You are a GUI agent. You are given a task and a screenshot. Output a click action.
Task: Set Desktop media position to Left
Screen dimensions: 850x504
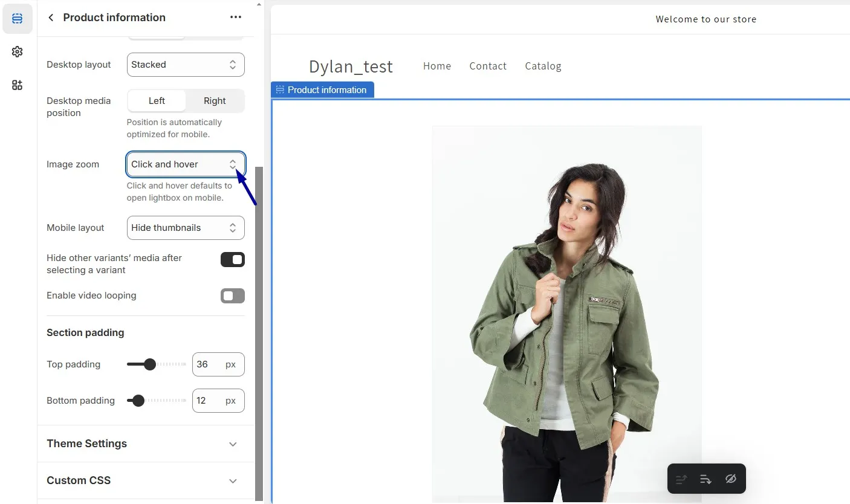pyautogui.click(x=157, y=101)
